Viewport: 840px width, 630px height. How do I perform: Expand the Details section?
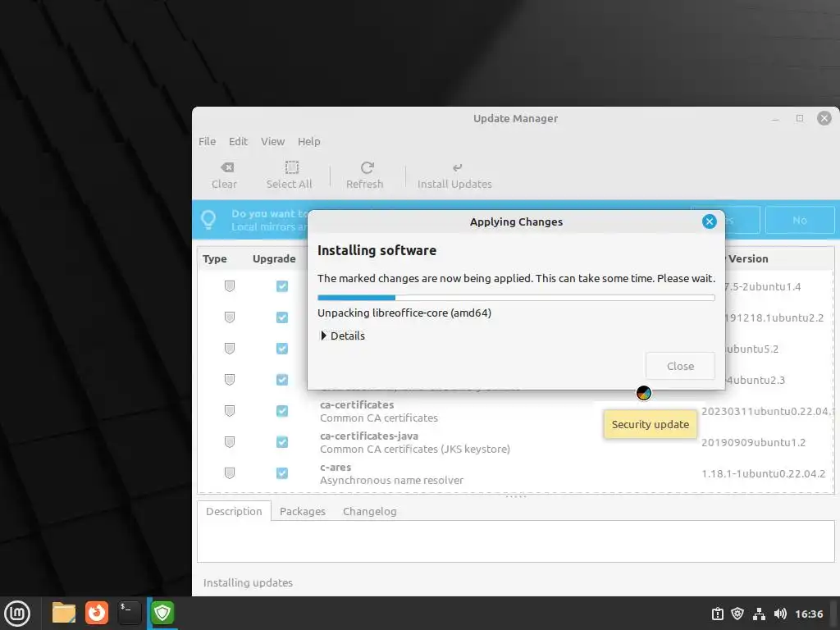point(343,336)
